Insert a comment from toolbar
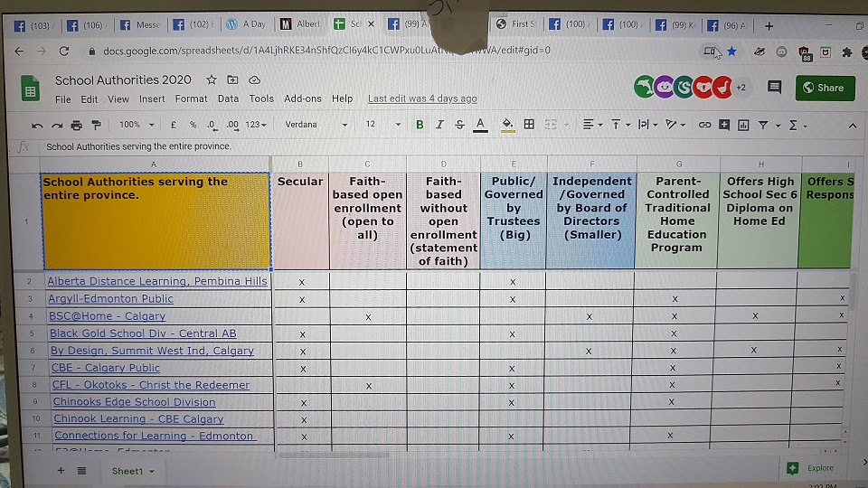 [724, 125]
